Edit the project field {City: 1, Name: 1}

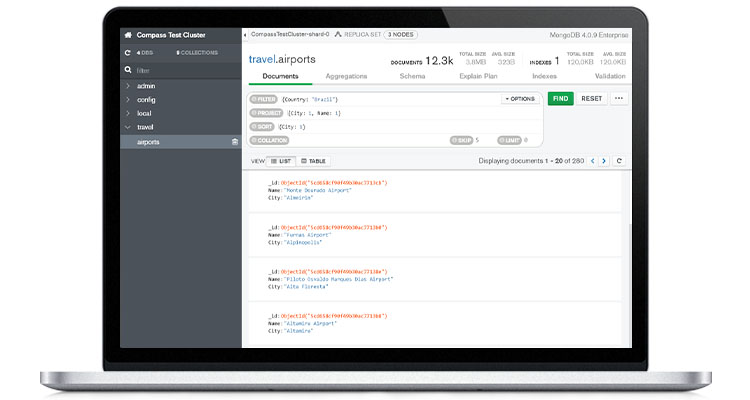click(314, 113)
